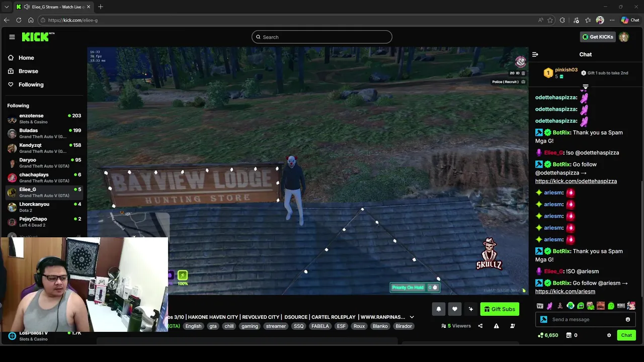Insert the W emote from quick emotes
This screenshot has width=644, height=362.
tap(540, 306)
